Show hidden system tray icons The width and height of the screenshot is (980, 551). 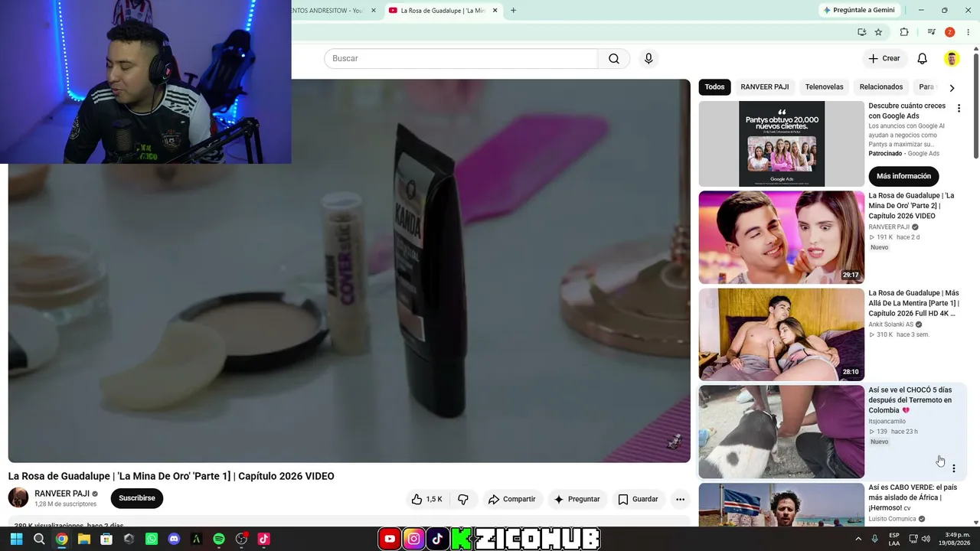coord(858,539)
